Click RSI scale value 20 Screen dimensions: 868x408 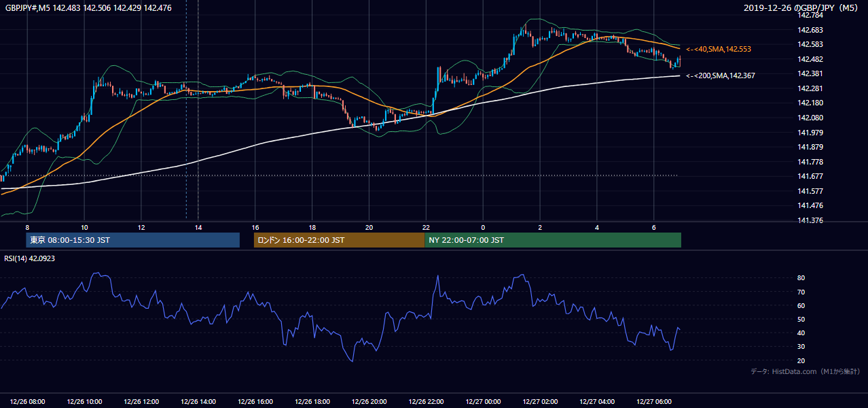801,360
